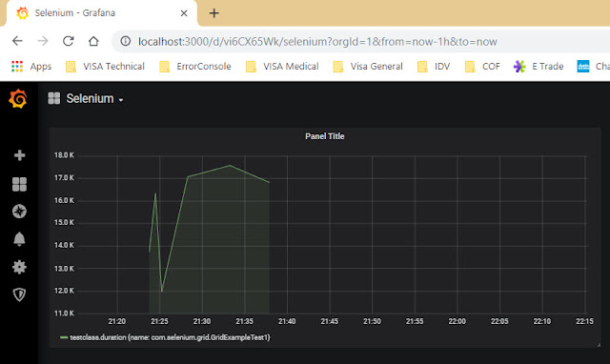The image size is (610, 364).
Task: Open the VISA Medical bookmark folder
Action: tap(282, 67)
